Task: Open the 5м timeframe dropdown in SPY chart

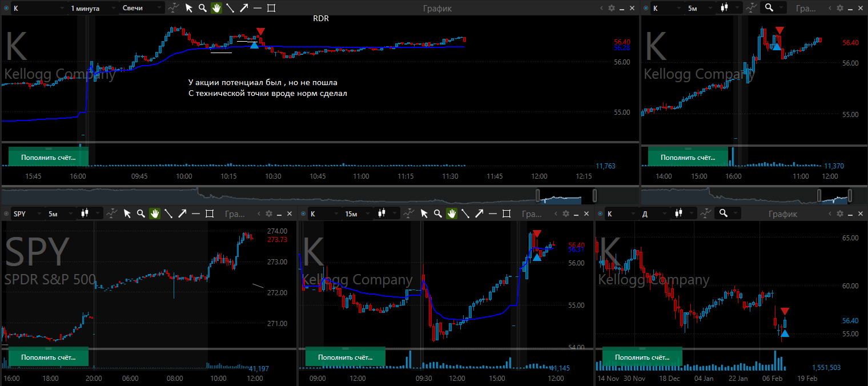Action: pyautogui.click(x=61, y=214)
